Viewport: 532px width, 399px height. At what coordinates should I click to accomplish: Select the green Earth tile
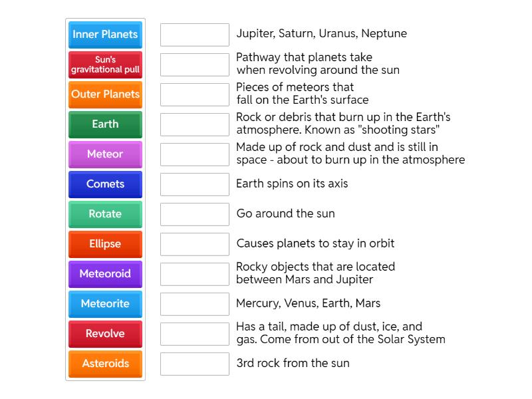click(105, 124)
